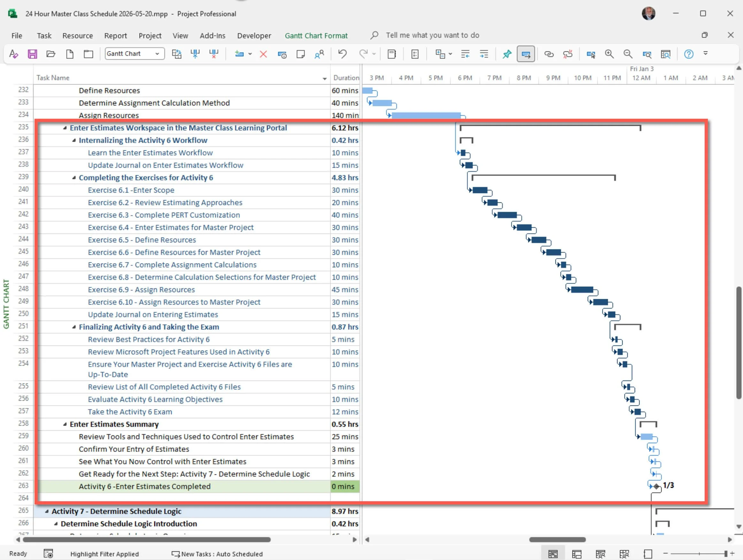Collapse Internalizing the Activity 6 Workflow

(74, 140)
